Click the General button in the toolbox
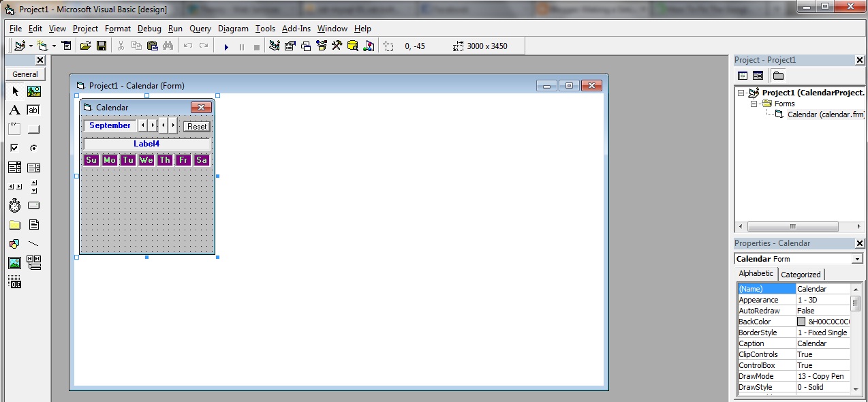868x402 pixels. 25,74
